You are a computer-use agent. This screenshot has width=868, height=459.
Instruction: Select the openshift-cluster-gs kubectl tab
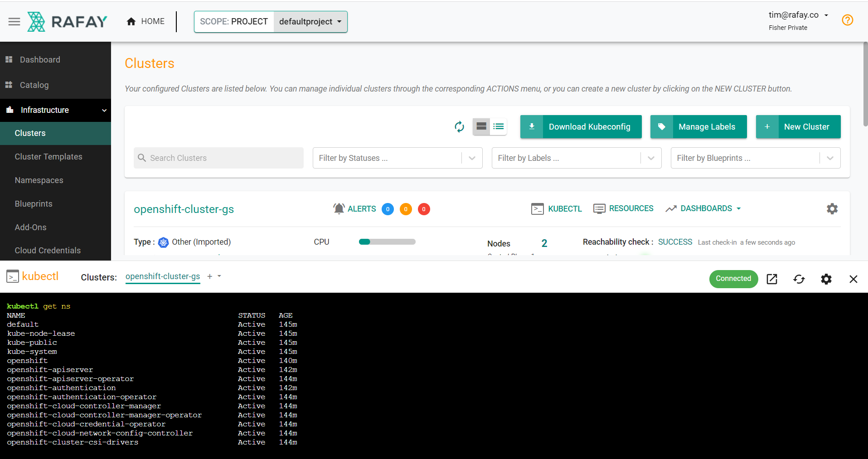[x=163, y=276]
